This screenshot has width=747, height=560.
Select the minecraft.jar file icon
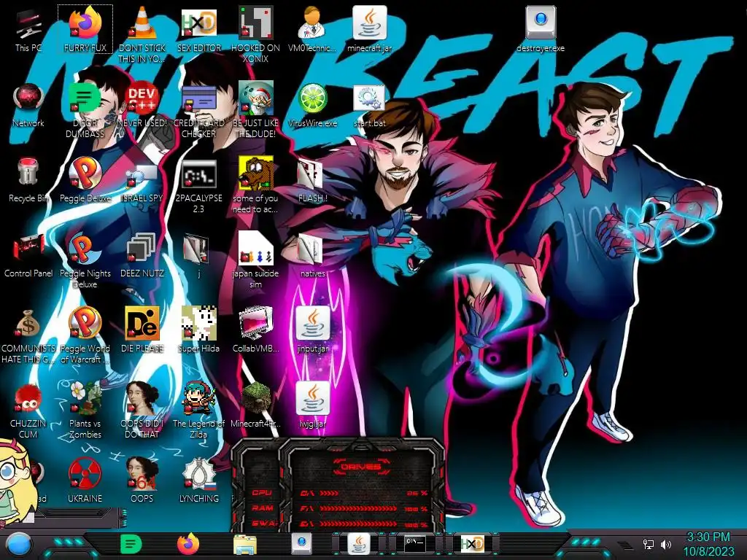[369, 28]
